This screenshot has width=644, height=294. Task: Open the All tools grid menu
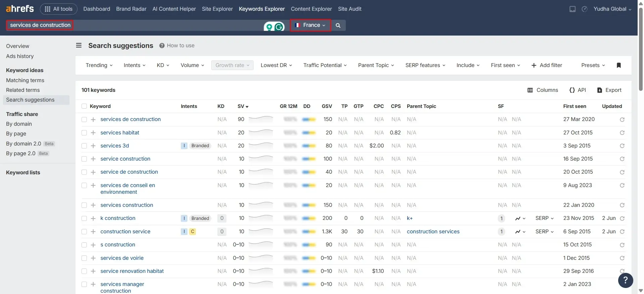coord(59,9)
